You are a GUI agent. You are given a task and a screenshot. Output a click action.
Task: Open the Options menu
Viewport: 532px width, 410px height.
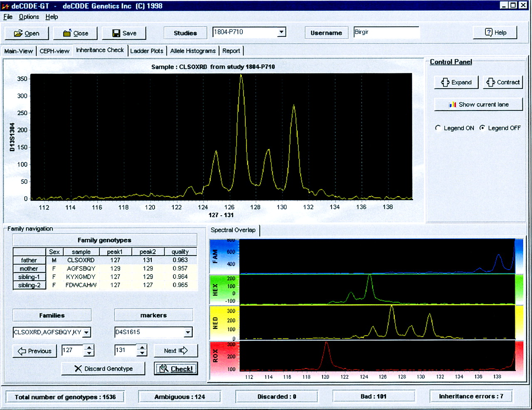click(x=29, y=17)
